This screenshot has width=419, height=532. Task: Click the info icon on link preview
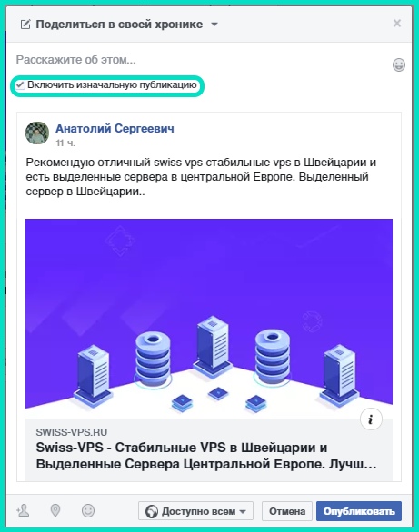371,419
